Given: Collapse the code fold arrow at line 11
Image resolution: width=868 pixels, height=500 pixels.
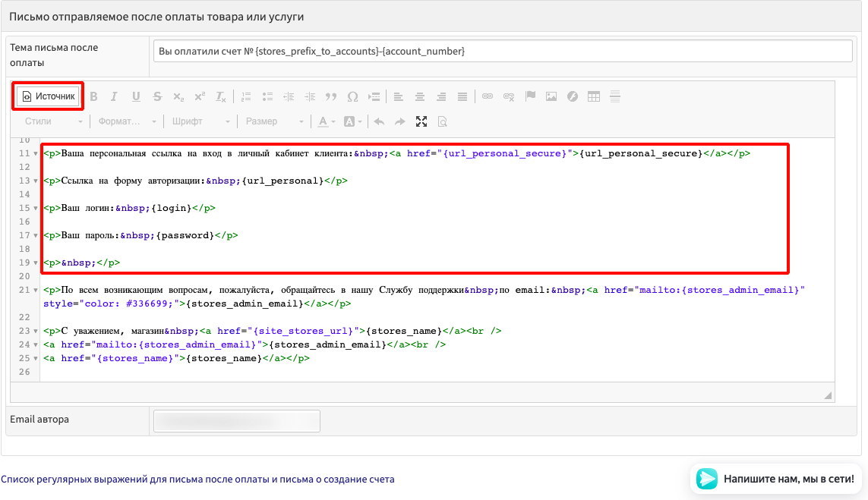Looking at the screenshot, I should tap(35, 153).
